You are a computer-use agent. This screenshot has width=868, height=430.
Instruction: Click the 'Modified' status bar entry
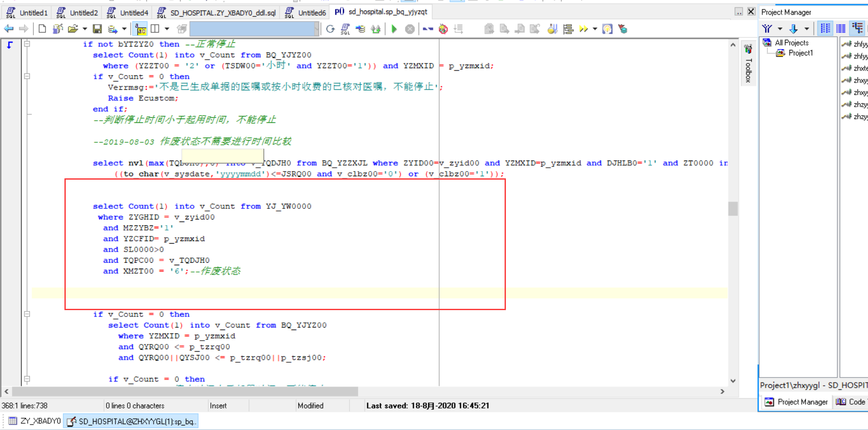(310, 405)
